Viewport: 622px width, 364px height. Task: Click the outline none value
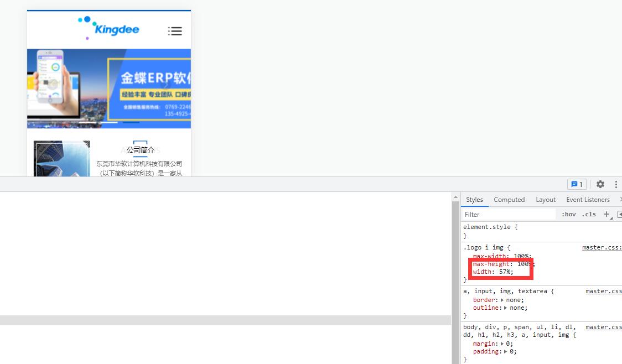coord(517,308)
